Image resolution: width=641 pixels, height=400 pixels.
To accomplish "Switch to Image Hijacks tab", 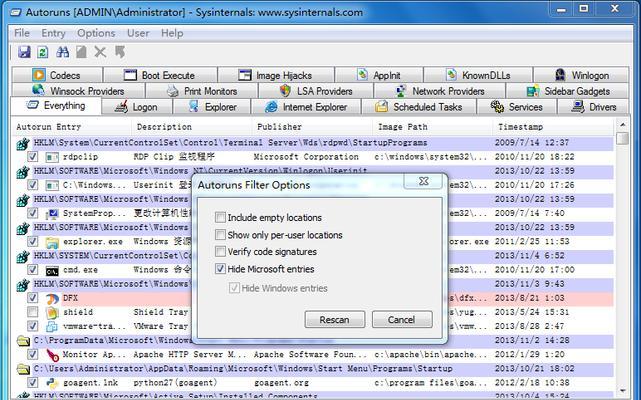I will pos(276,75).
